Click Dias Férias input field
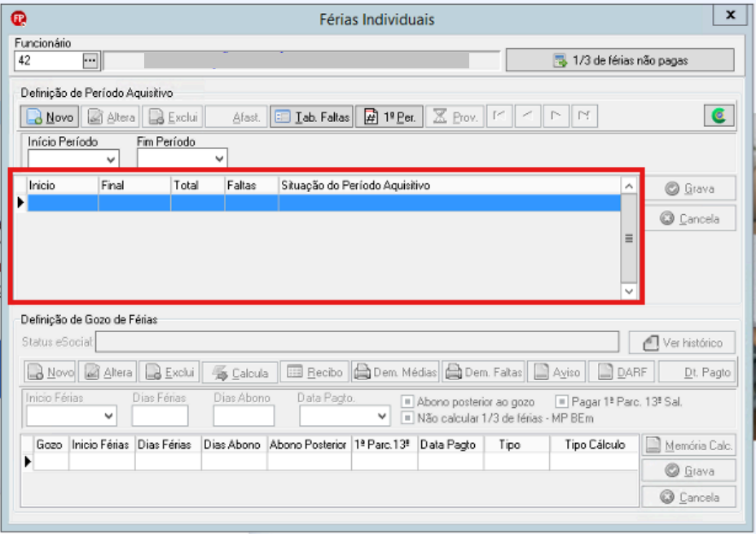756x534 pixels. [160, 416]
